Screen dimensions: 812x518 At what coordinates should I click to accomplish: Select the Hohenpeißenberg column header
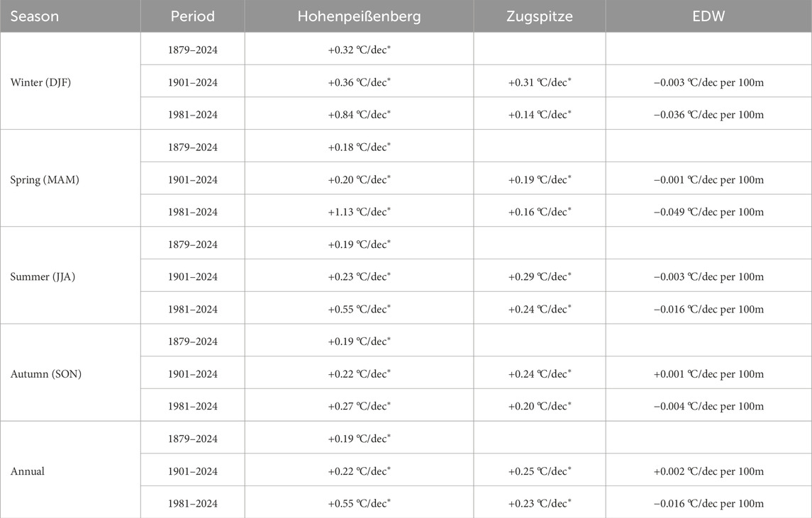click(x=359, y=16)
